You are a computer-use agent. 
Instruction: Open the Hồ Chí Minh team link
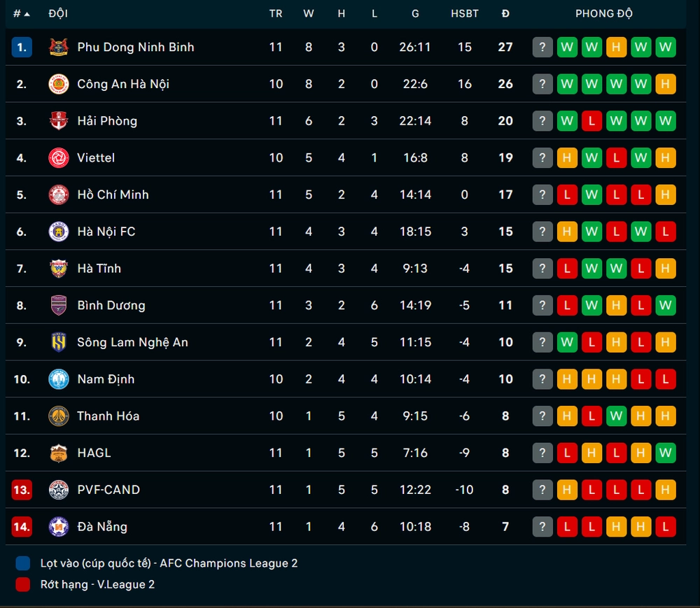click(113, 195)
